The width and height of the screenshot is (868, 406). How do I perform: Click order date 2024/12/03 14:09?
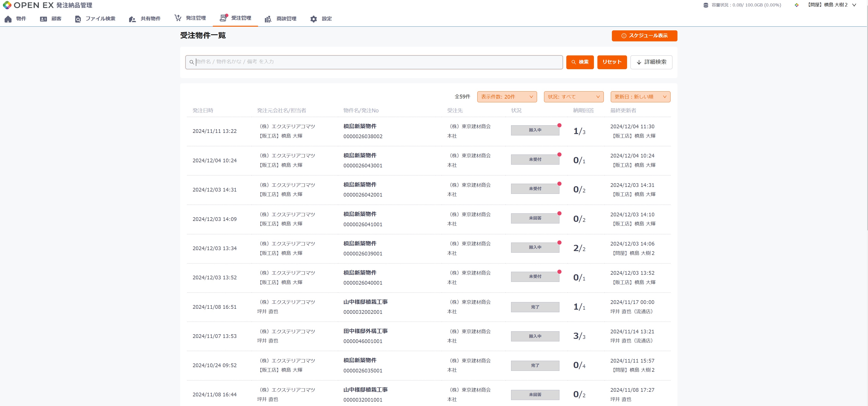tap(215, 219)
